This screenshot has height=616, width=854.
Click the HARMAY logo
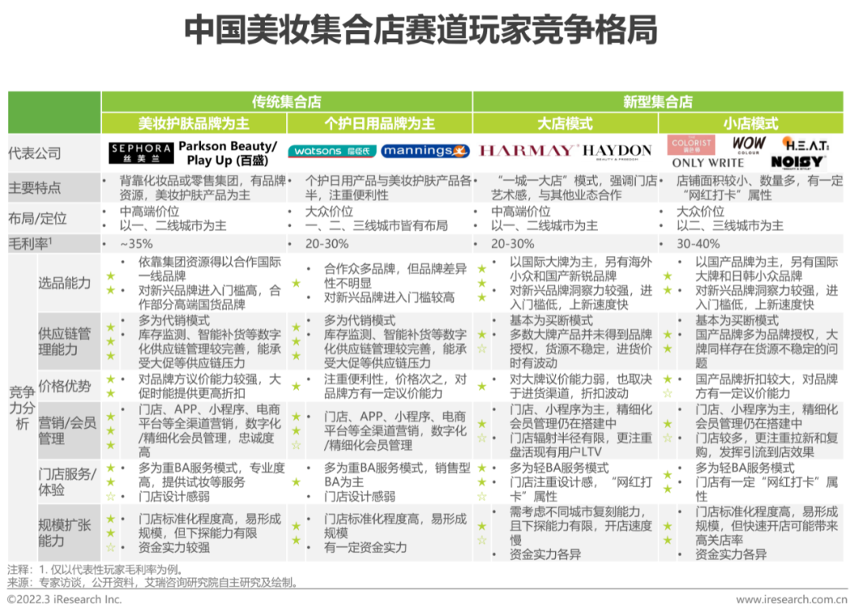[x=527, y=151]
